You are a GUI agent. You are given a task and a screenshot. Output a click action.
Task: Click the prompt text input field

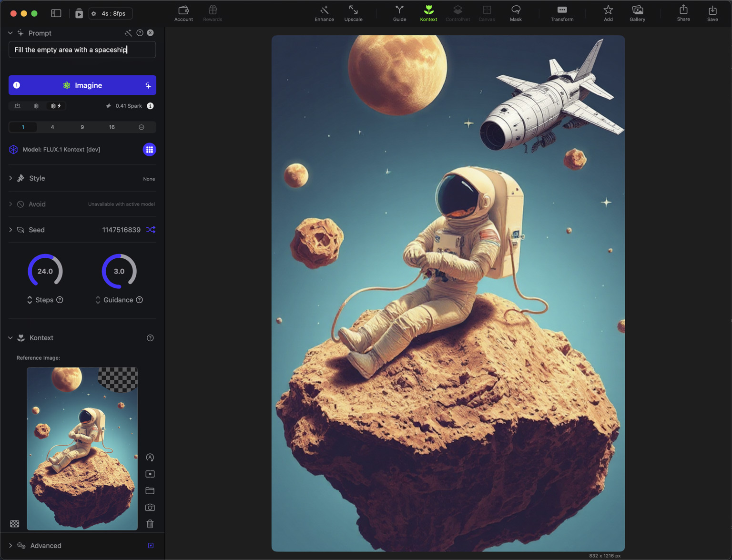[x=82, y=50]
